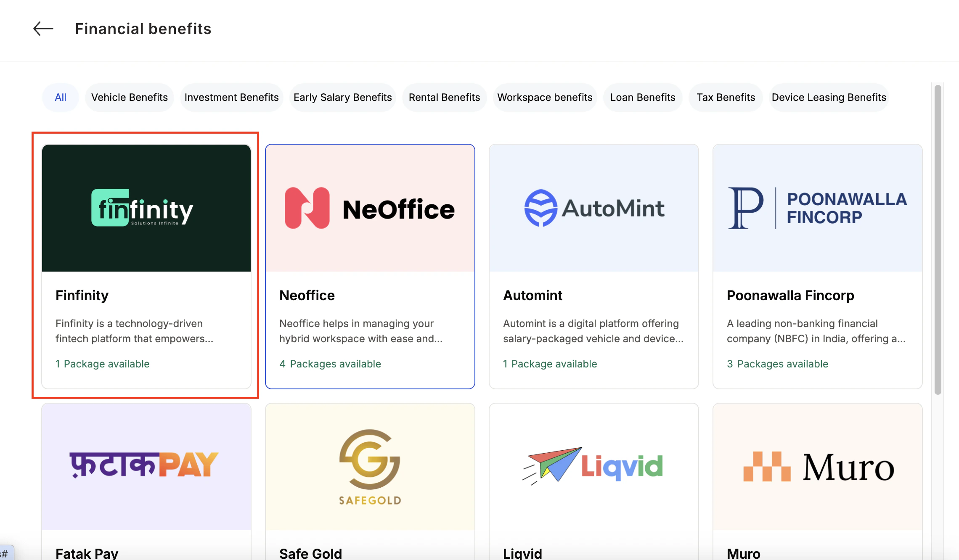959x560 pixels.
Task: Click the Financial benefits page heading
Action: pyautogui.click(x=143, y=29)
